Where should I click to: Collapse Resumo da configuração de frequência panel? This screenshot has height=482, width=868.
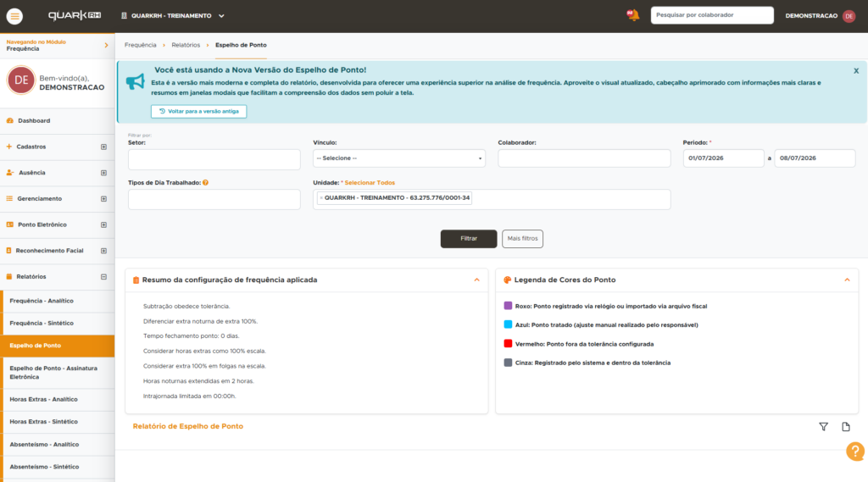(476, 280)
